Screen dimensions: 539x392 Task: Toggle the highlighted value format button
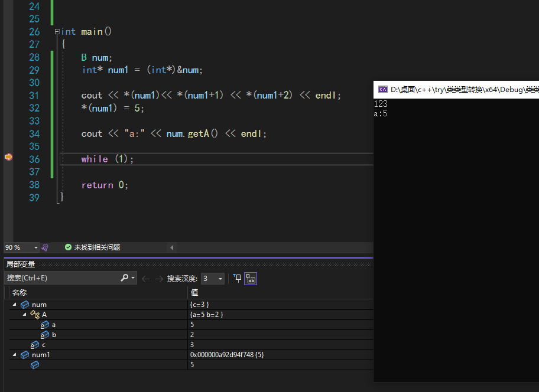click(251, 279)
